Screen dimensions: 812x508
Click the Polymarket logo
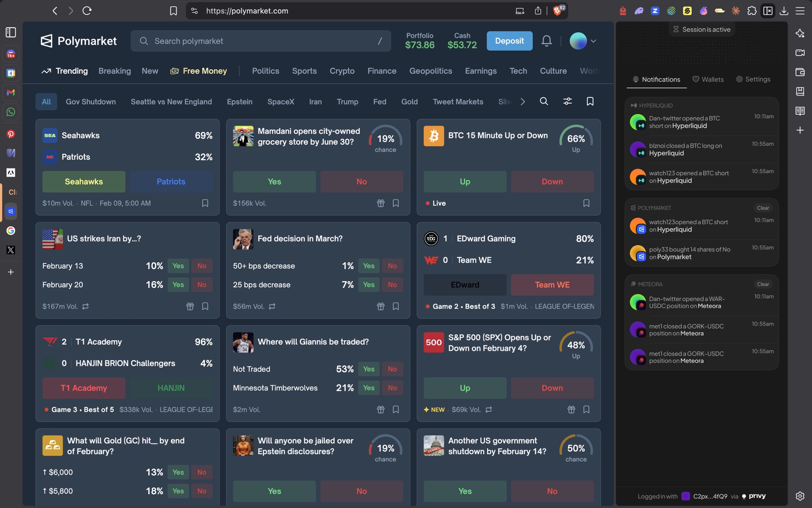click(78, 41)
